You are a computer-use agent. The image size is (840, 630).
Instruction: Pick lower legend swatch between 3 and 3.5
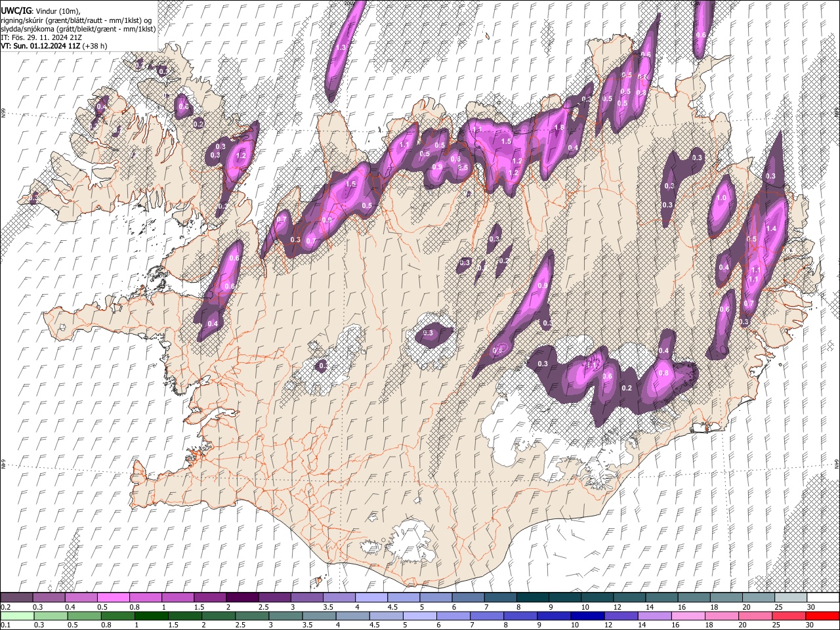tap(285, 616)
